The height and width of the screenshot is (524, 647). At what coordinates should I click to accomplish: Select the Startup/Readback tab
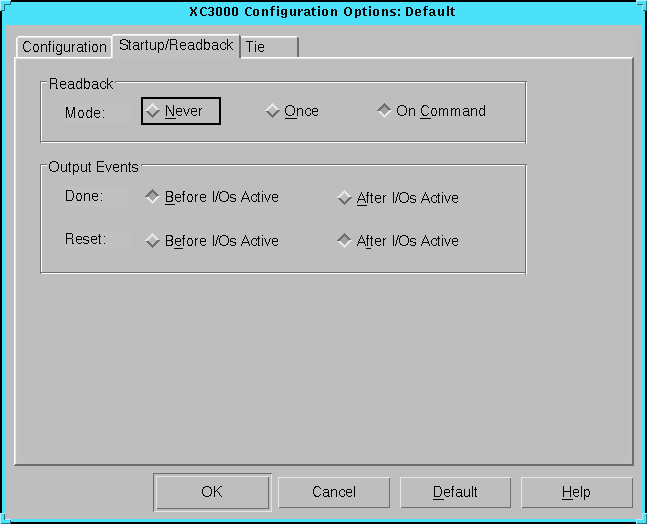175,45
